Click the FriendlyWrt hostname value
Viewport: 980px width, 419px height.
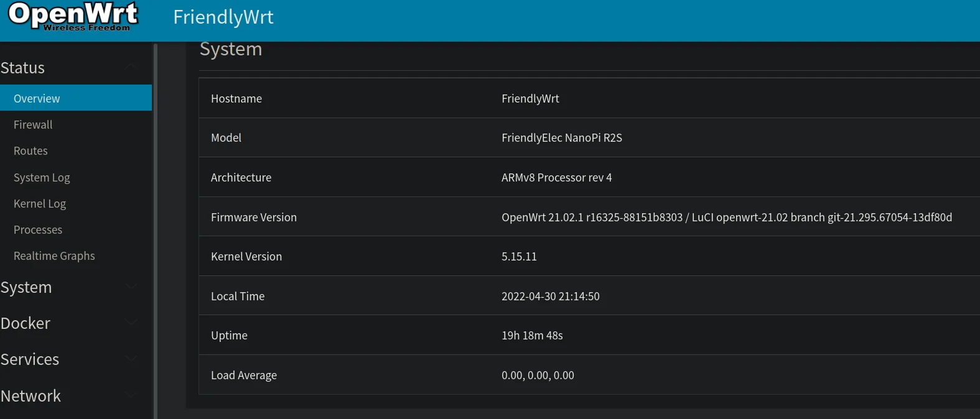(530, 98)
